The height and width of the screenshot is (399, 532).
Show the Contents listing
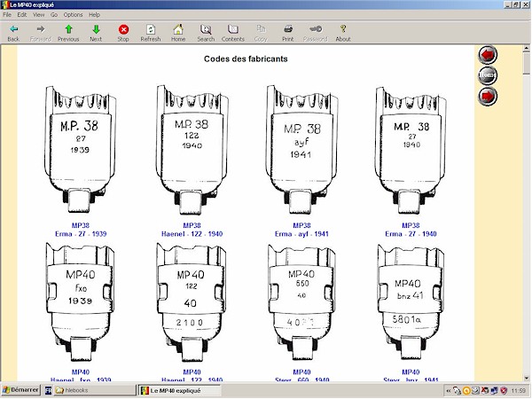coord(233,34)
